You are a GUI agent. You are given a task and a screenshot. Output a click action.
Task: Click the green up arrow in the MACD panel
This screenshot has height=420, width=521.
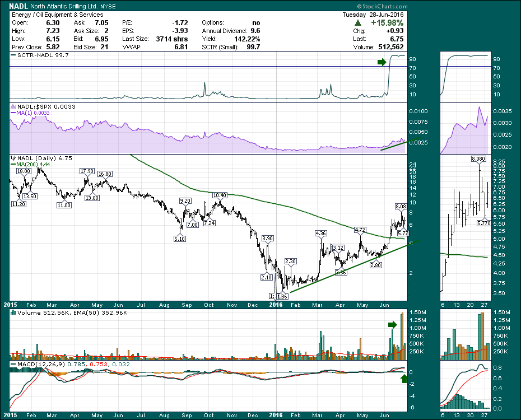(404, 380)
